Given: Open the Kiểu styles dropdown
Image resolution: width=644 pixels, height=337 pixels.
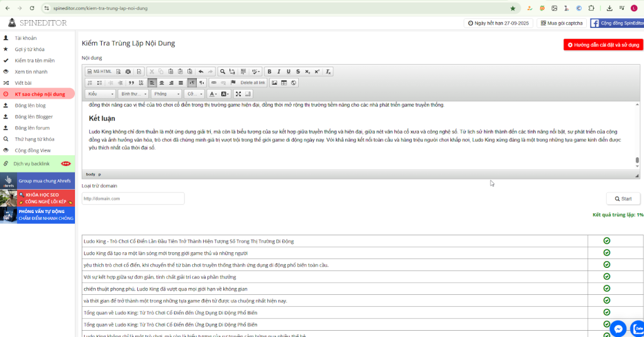Looking at the screenshot, I should pyautogui.click(x=101, y=94).
